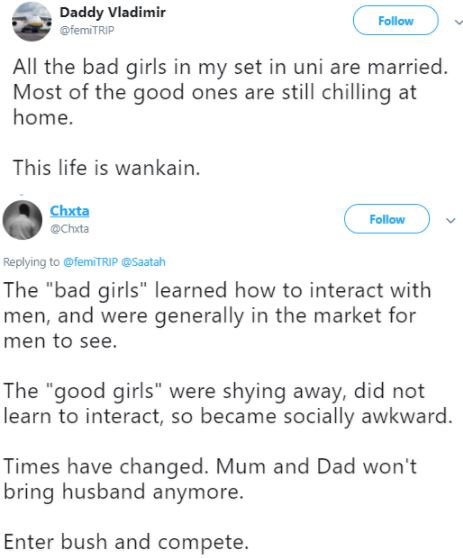Follow Daddy Vladimir's account

click(x=395, y=21)
